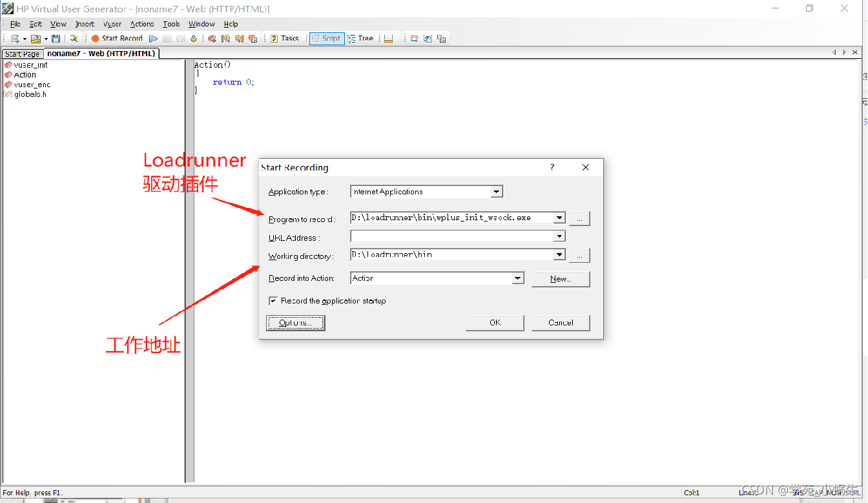Click OK in Start Recording dialog
Viewport: 868px width, 503px height.
click(495, 323)
